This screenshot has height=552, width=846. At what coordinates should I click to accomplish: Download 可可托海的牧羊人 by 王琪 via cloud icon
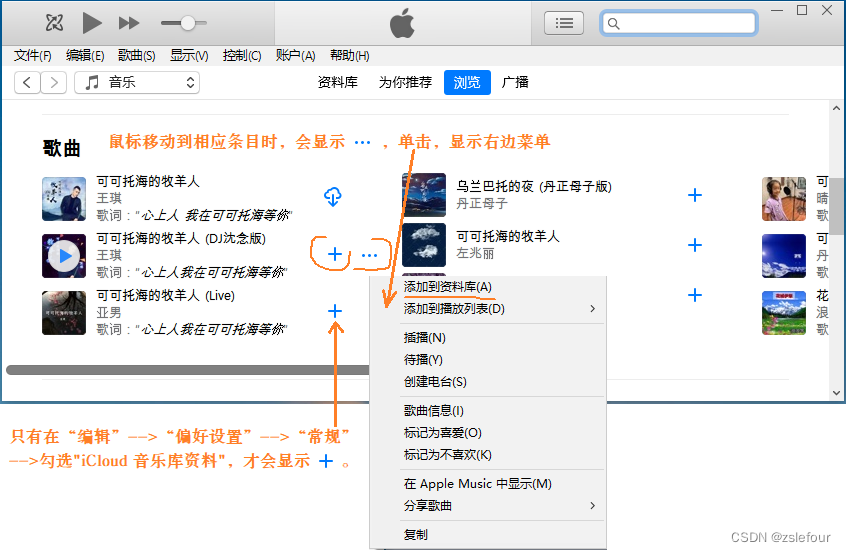pyautogui.click(x=332, y=197)
